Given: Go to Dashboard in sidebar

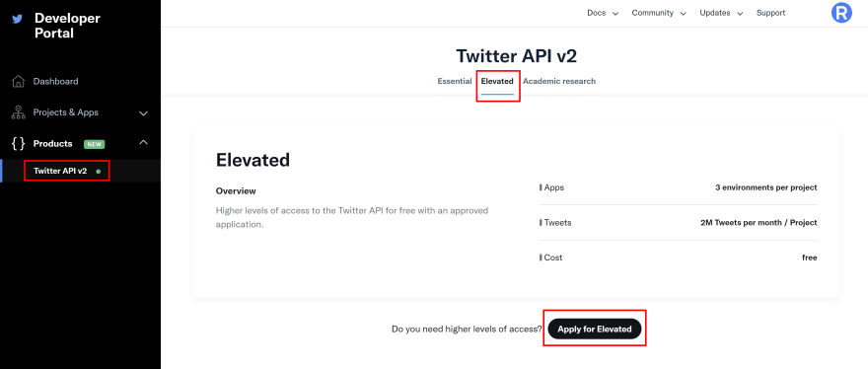Looking at the screenshot, I should (55, 82).
